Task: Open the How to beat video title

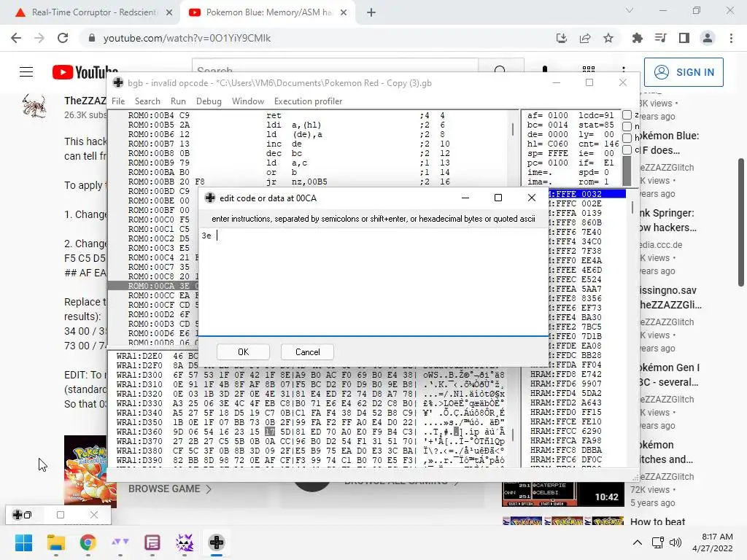Action: point(657,521)
